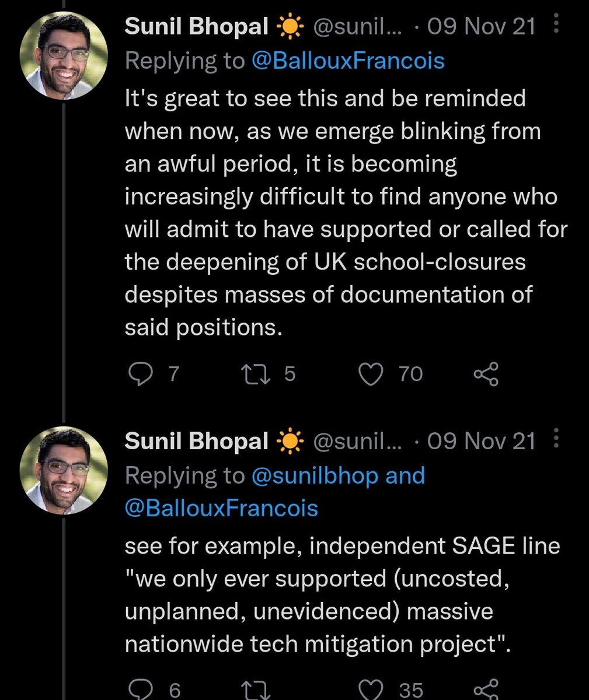The height and width of the screenshot is (700, 589).
Task: Tap 09 Nov 21 date on first tweet
Action: [x=481, y=27]
